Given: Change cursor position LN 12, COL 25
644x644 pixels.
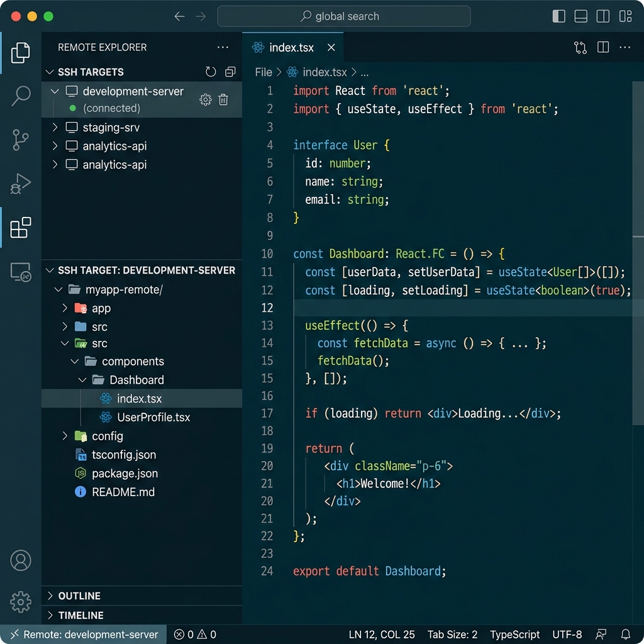Looking at the screenshot, I should [382, 634].
